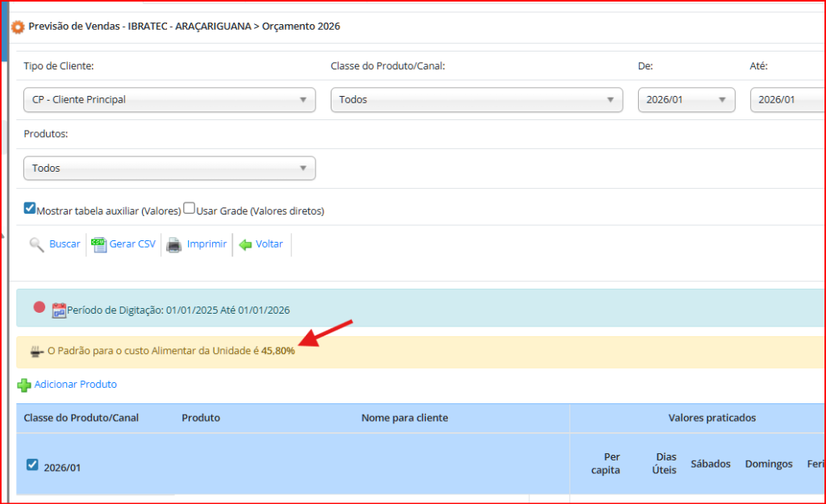826x504 pixels.
Task: Click the green plus Adicionar Produto icon
Action: click(24, 385)
